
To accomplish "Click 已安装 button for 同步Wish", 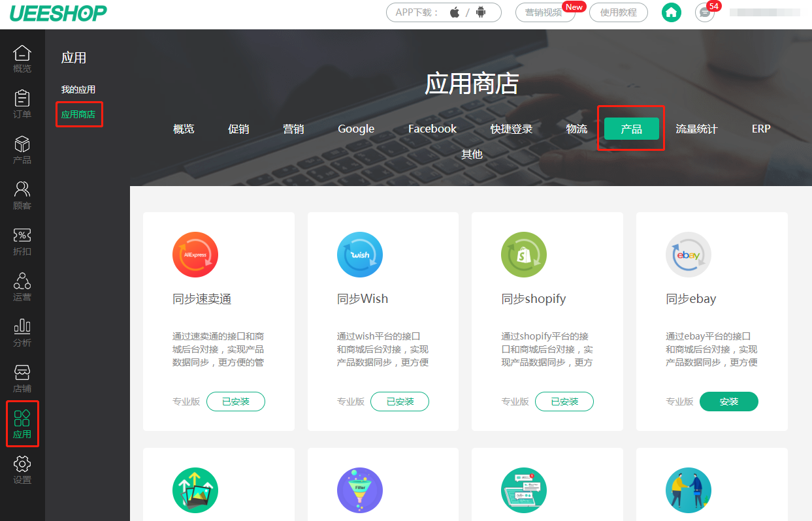I will (x=400, y=402).
